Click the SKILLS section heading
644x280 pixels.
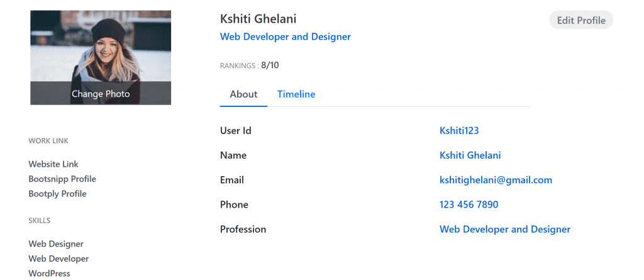[40, 221]
